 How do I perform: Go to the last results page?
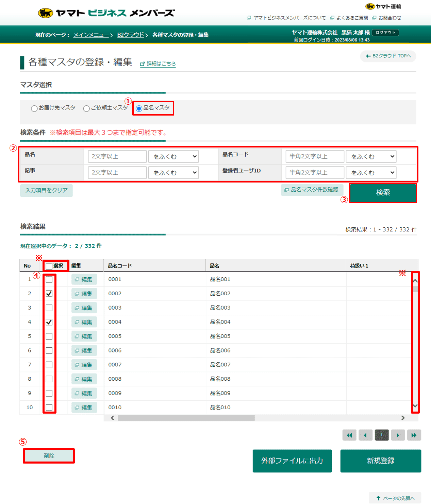pyautogui.click(x=414, y=435)
